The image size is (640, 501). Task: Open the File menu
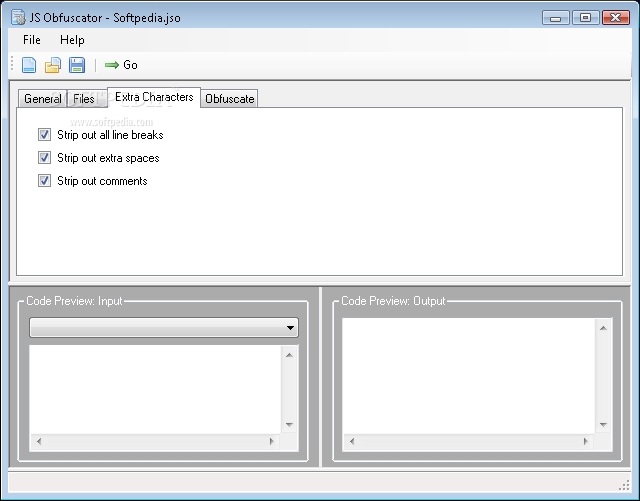click(x=31, y=40)
